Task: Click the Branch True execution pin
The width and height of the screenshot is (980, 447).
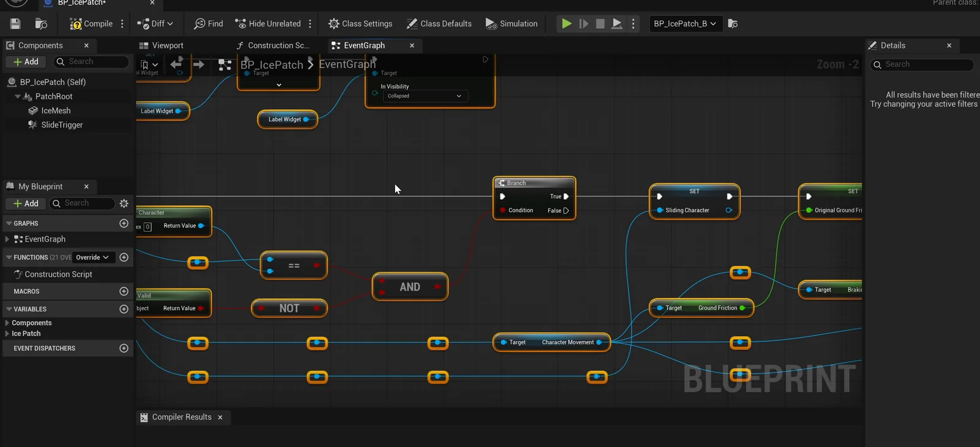Action: pos(566,197)
